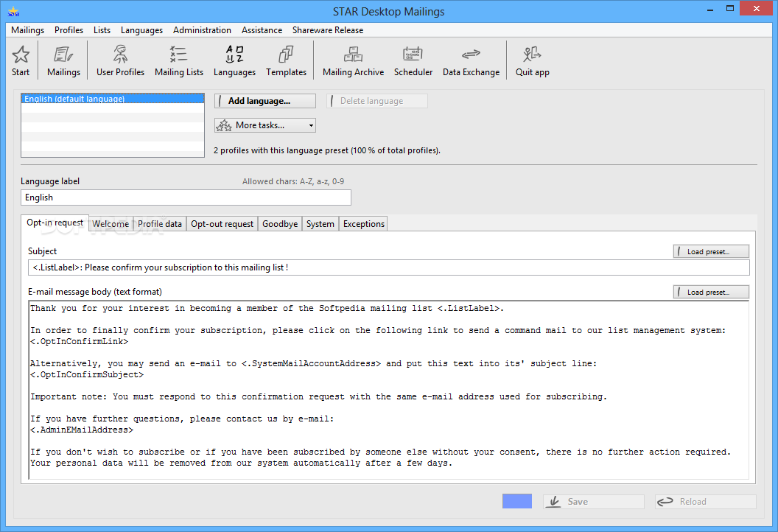Image resolution: width=778 pixels, height=532 pixels.
Task: Open the Languages toolbar icon
Action: point(234,60)
